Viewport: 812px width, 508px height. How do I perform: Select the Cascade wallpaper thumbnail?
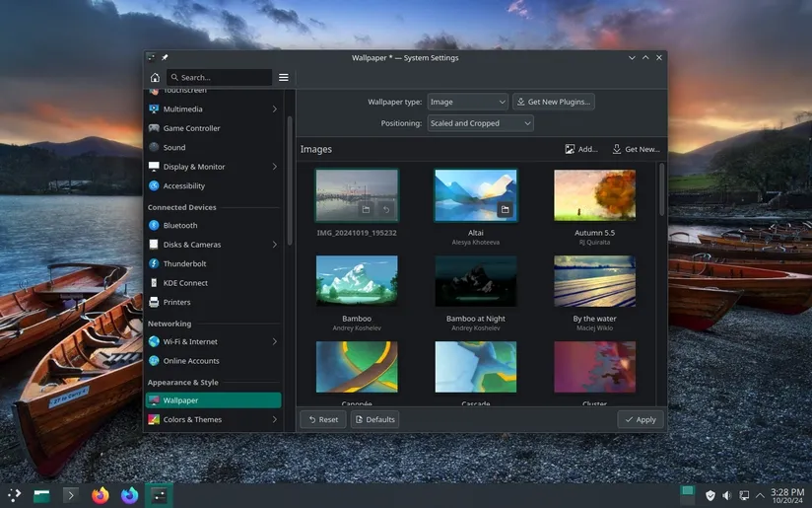pyautogui.click(x=475, y=367)
